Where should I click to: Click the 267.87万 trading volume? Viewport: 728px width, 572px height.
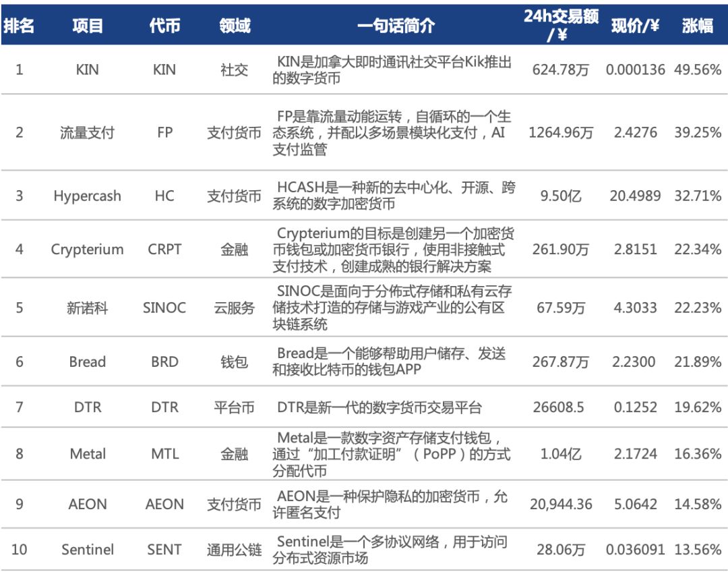pyautogui.click(x=560, y=362)
